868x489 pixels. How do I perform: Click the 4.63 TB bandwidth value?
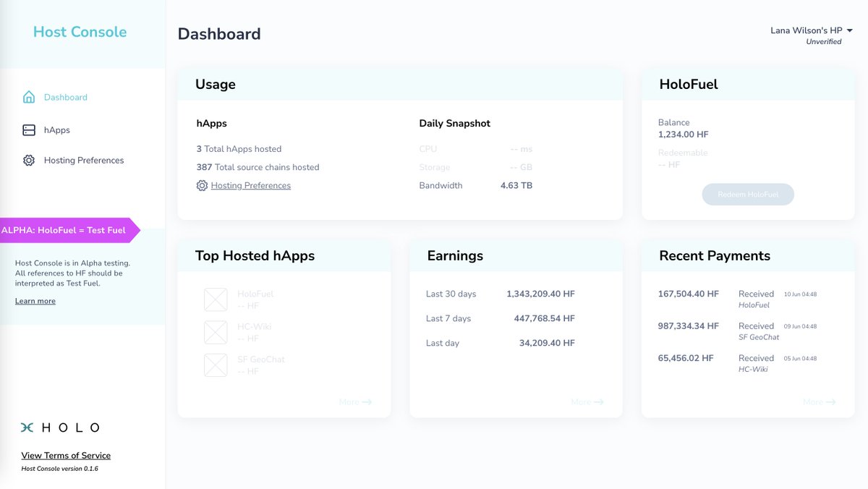click(516, 186)
